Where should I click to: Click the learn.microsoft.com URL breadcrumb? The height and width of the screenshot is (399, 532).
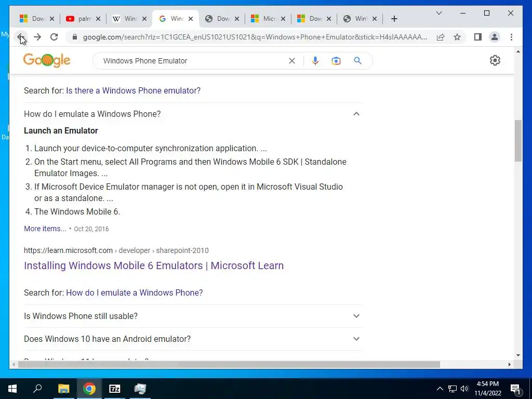(x=116, y=250)
